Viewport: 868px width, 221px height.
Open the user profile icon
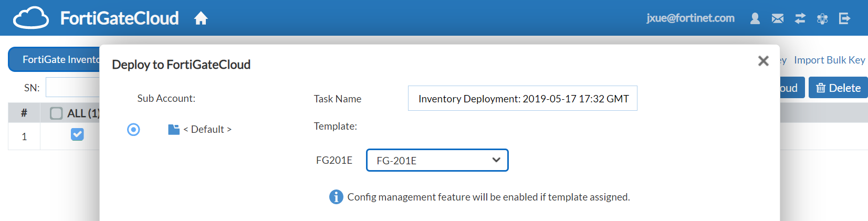[x=755, y=18]
